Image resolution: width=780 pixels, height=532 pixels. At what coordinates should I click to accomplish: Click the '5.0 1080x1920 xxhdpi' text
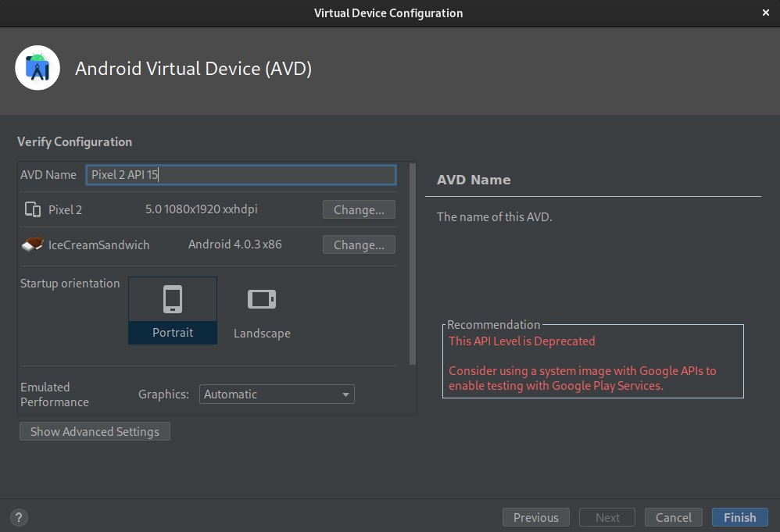click(202, 209)
